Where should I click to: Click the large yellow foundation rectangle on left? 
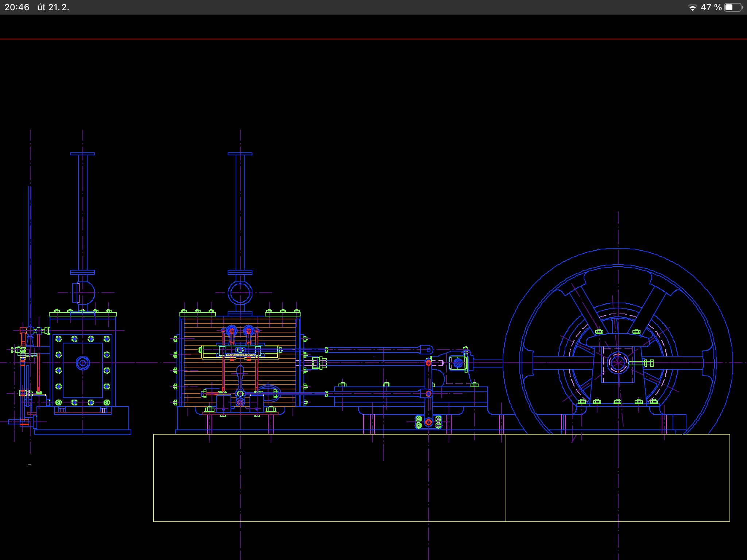click(x=329, y=478)
